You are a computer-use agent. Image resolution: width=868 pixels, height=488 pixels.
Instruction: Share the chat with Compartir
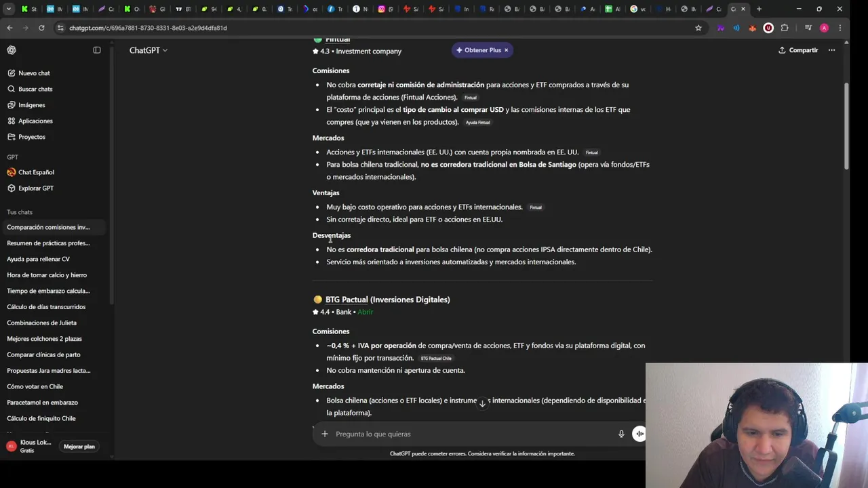798,50
